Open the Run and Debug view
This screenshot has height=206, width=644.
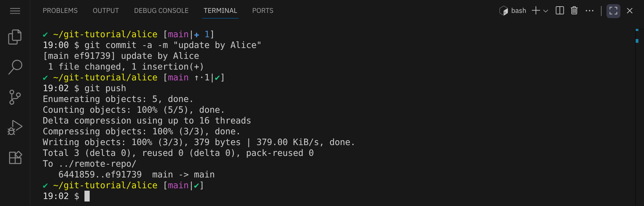click(15, 127)
